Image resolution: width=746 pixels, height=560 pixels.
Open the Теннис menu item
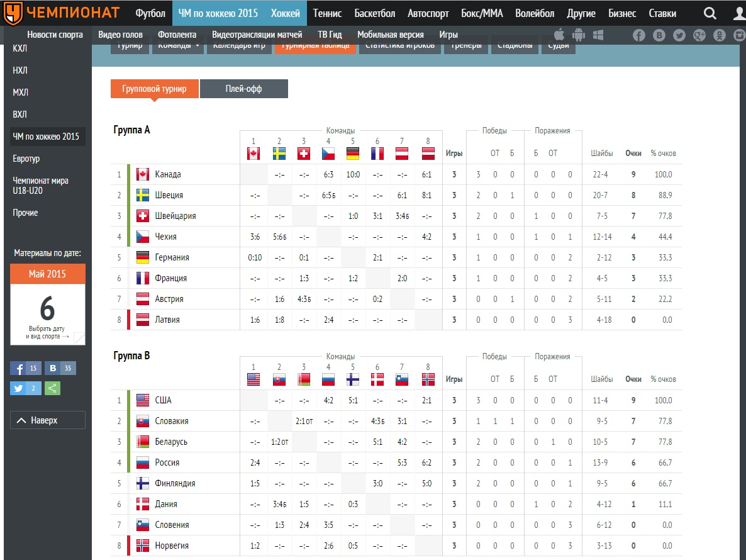327,13
